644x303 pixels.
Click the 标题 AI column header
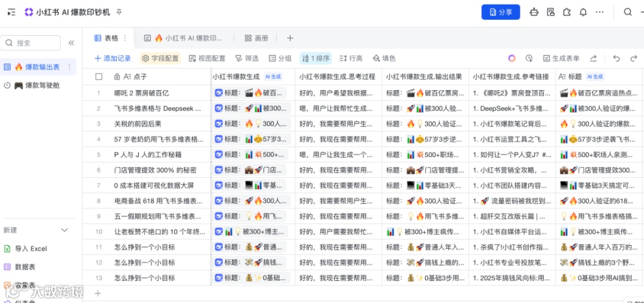point(600,76)
